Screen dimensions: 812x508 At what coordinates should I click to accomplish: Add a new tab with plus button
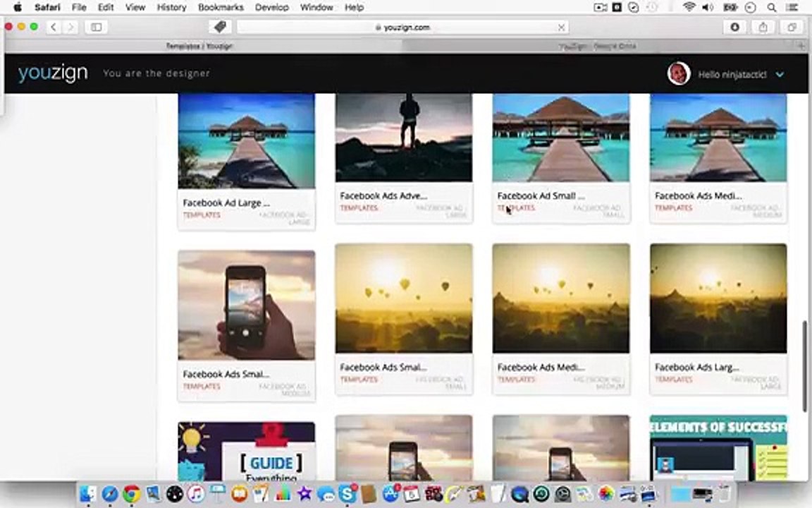[x=801, y=46]
